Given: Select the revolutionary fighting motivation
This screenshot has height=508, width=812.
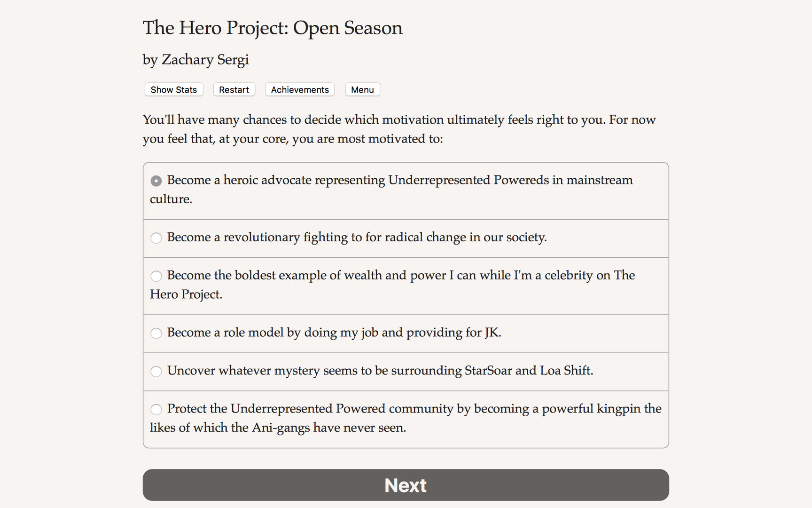Looking at the screenshot, I should coord(156,238).
